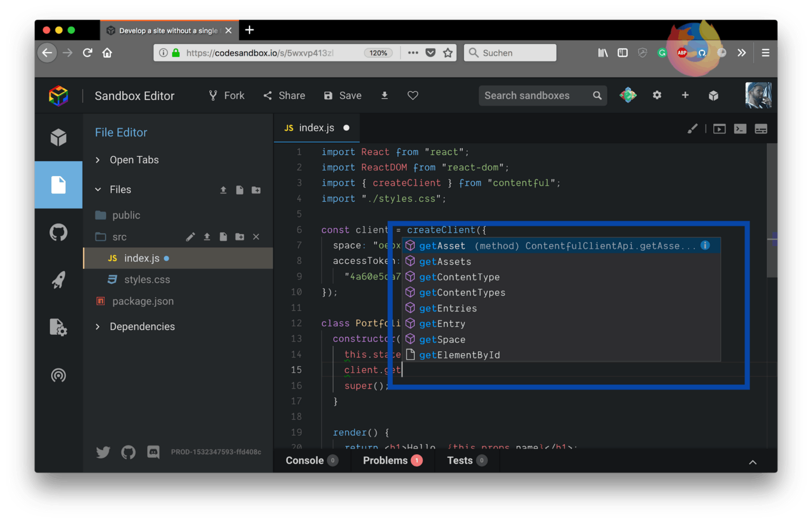
Task: Open the GitHub panel in the sidebar
Action: click(x=58, y=232)
